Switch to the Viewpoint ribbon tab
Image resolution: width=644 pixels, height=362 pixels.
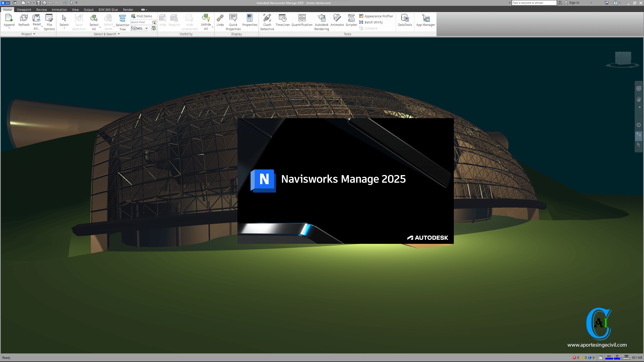click(x=24, y=10)
